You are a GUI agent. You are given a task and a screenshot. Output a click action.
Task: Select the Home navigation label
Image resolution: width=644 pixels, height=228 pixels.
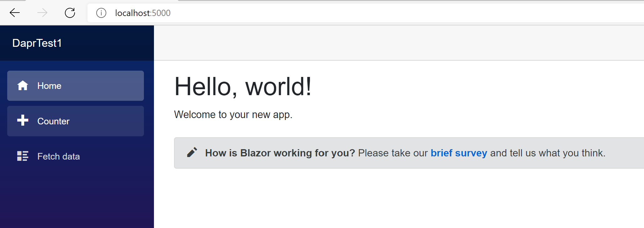click(x=49, y=86)
